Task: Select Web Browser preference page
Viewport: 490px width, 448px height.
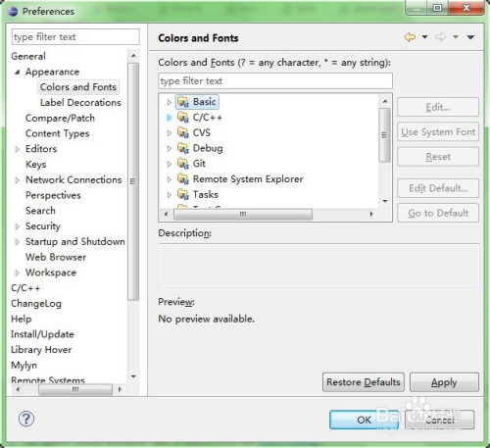Action: point(56,257)
